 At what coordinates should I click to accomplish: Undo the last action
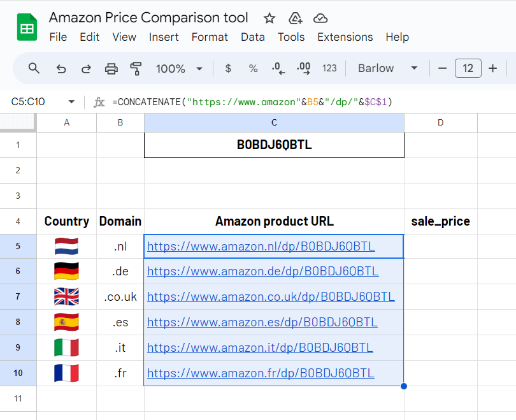click(x=61, y=68)
